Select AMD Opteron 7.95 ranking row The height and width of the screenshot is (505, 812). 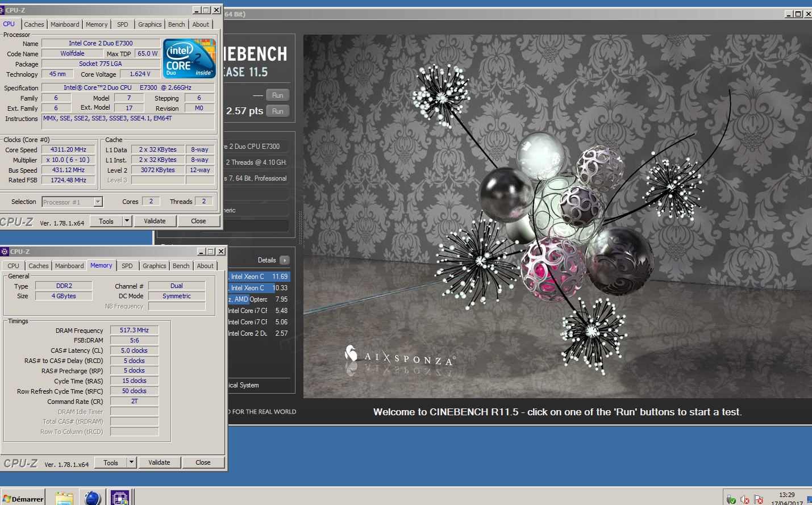pyautogui.click(x=259, y=299)
